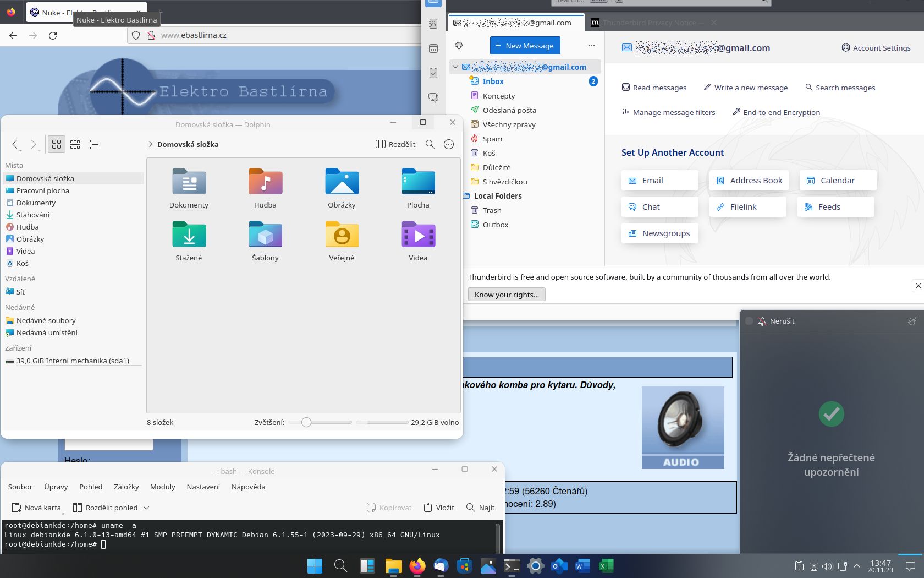Toggle the Nerušit do-not-disturb checkbox
Viewport: 924px width, 578px height.
[749, 321]
